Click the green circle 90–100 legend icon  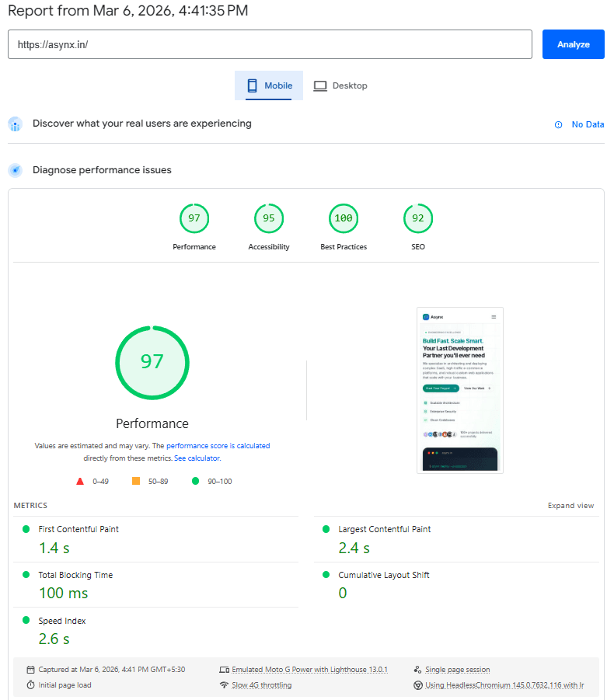(195, 481)
